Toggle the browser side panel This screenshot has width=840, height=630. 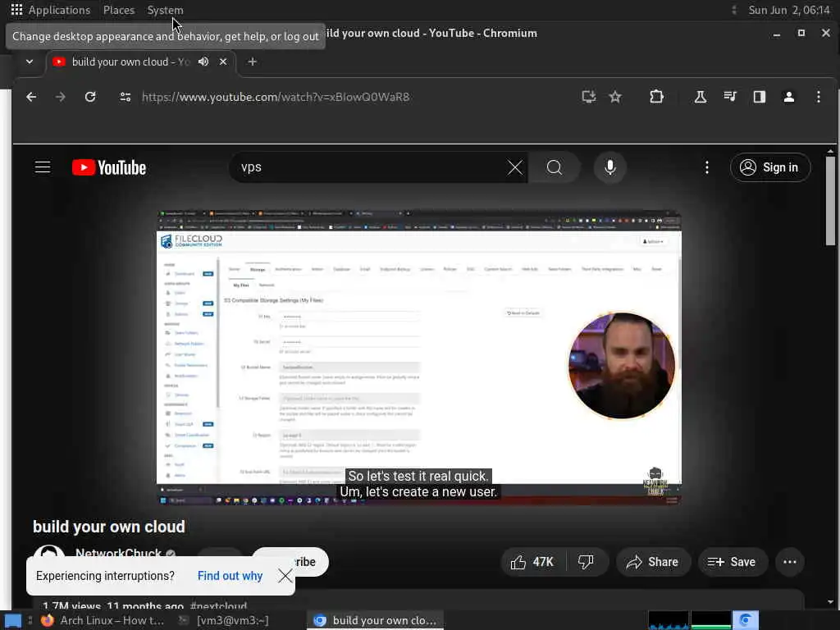(759, 97)
